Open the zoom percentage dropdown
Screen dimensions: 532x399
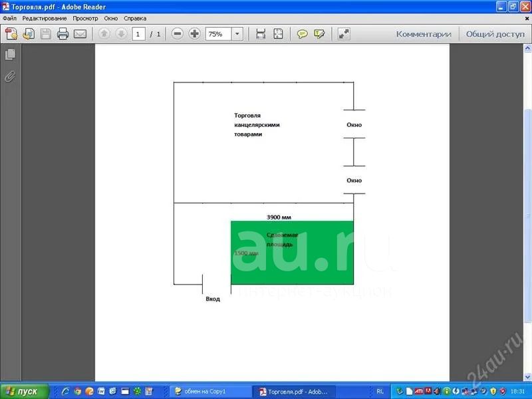[237, 34]
